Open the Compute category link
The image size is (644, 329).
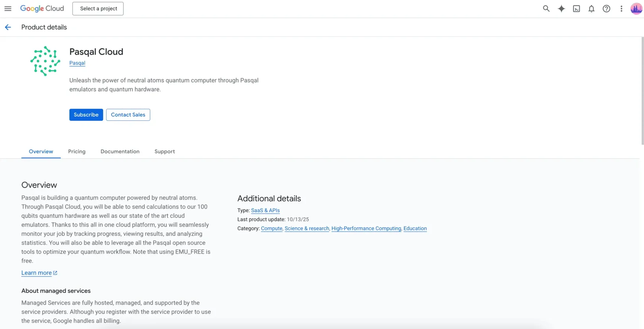[272, 228]
